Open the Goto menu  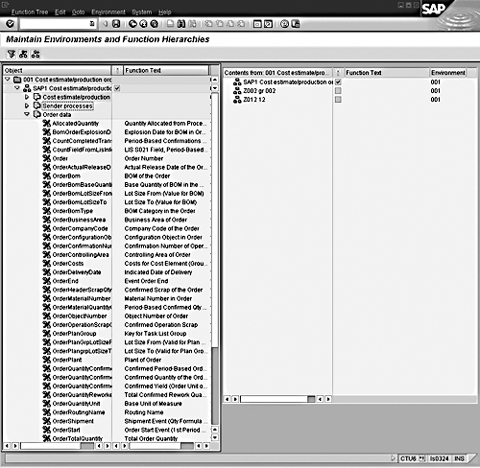click(x=78, y=12)
